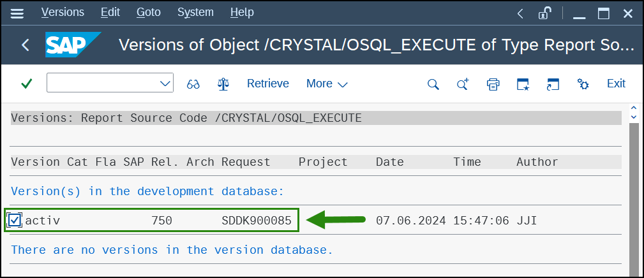Click the 'activ' version text

43,221
